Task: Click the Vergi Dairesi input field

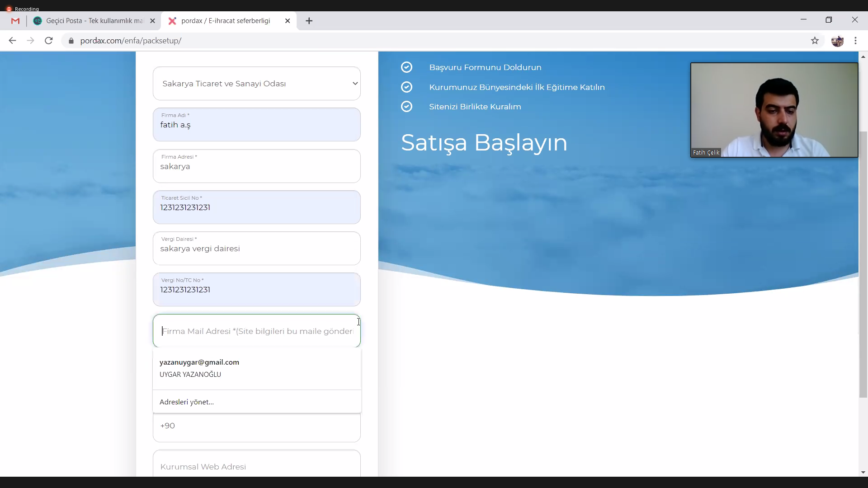Action: pos(256,249)
